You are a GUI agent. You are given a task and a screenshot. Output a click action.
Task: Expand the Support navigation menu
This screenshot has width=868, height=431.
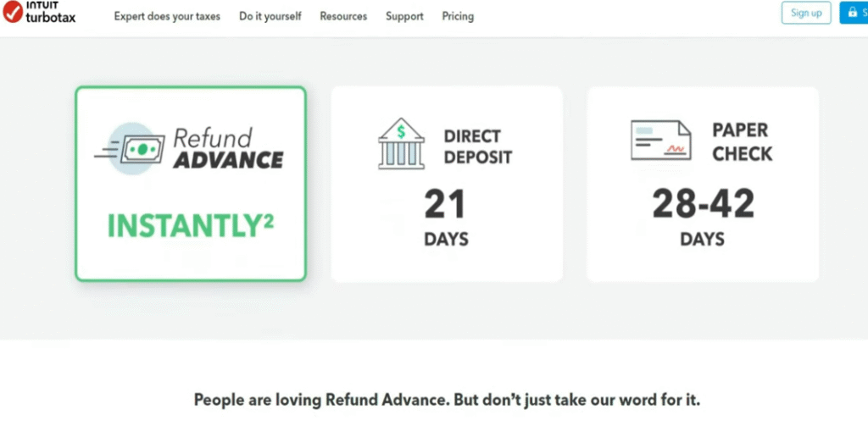click(404, 16)
